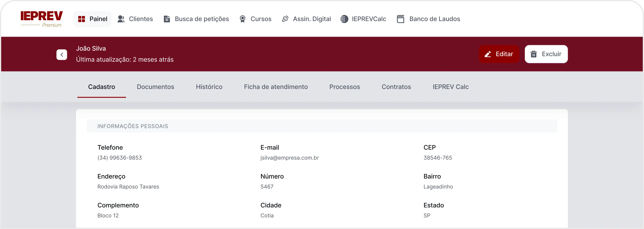Viewport: 644px width, 229px height.
Task: Click the Estado field label
Action: [434, 205]
